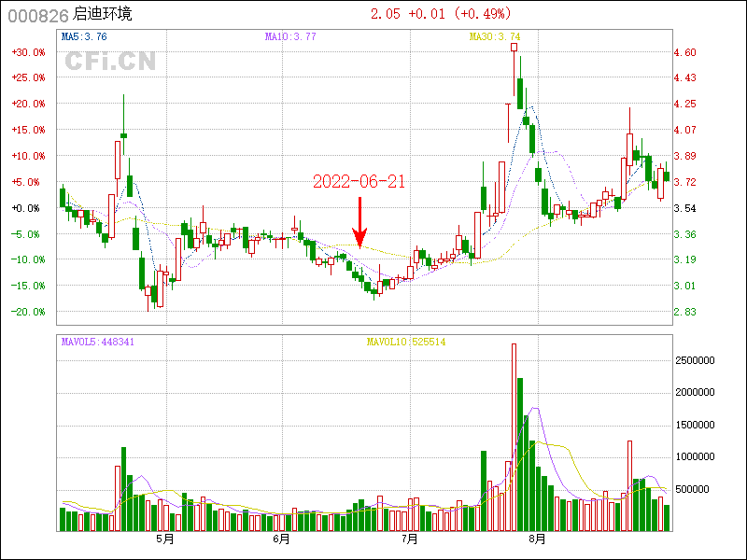
Task: Click the -15.0% axis label
Action: (29, 286)
